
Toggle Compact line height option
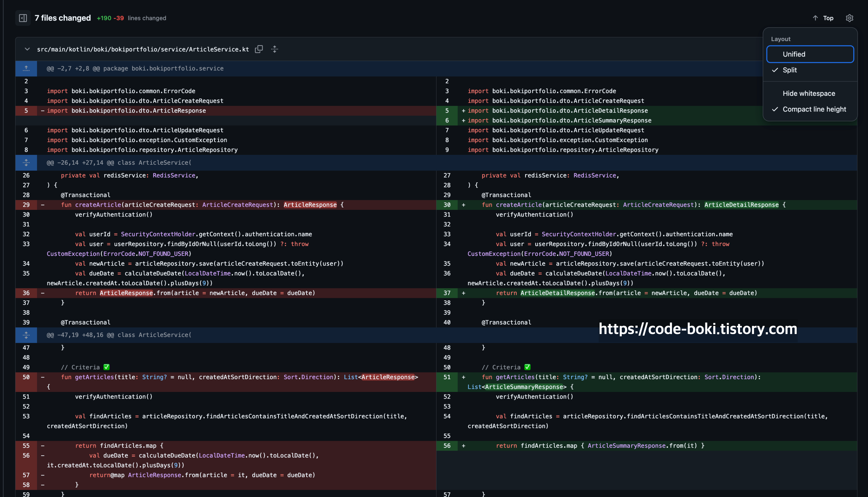[x=814, y=109]
